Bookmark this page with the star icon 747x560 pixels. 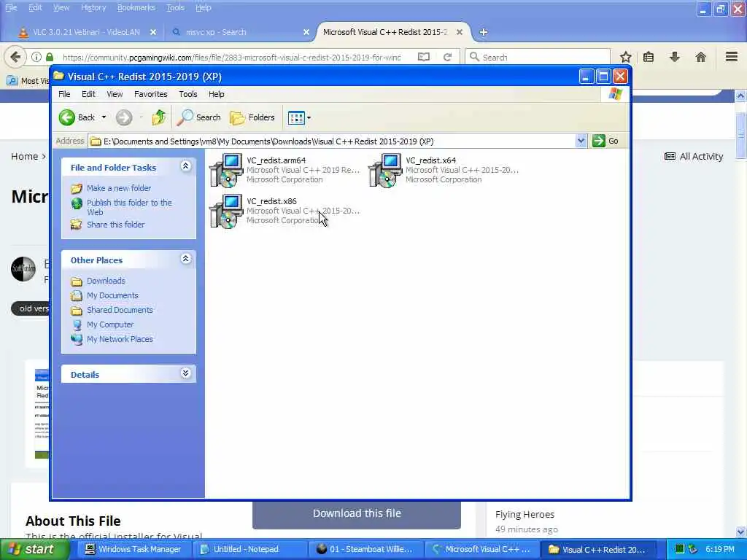click(625, 57)
